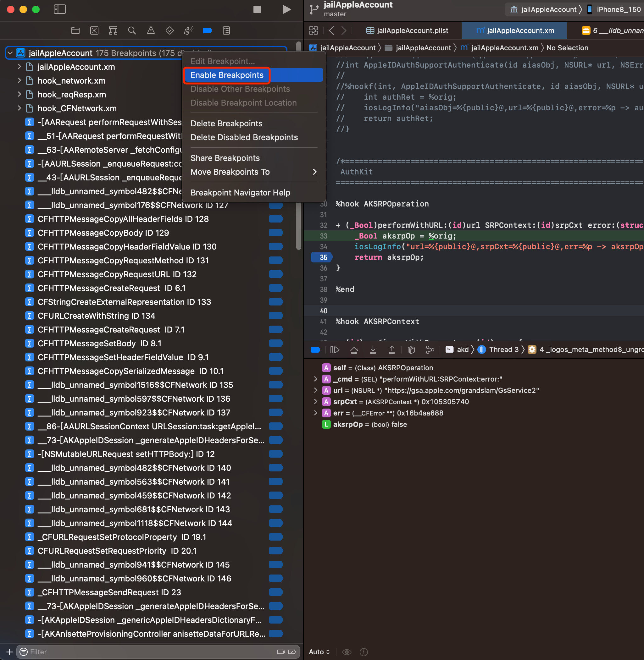Expand hook_reqResp.xm breakpoint file
Screen dimensions: 644x660
coord(19,94)
